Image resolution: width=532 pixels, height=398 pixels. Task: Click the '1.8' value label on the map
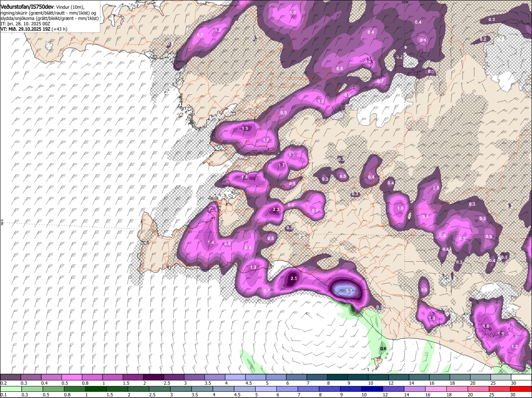point(244,177)
